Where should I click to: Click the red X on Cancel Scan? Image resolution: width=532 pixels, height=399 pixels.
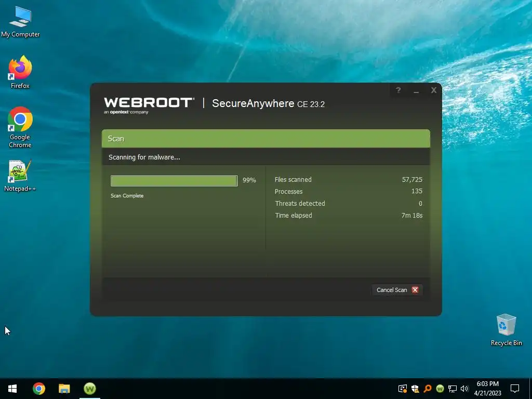(415, 290)
